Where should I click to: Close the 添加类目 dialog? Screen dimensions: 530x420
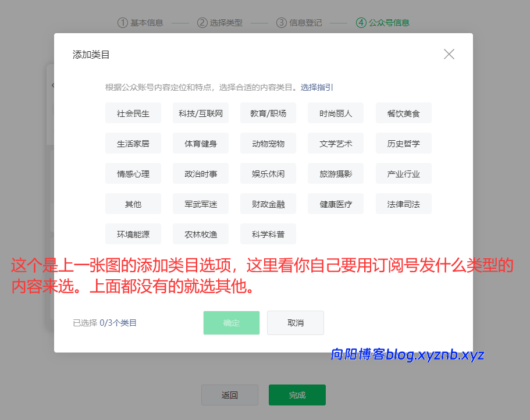pos(449,54)
